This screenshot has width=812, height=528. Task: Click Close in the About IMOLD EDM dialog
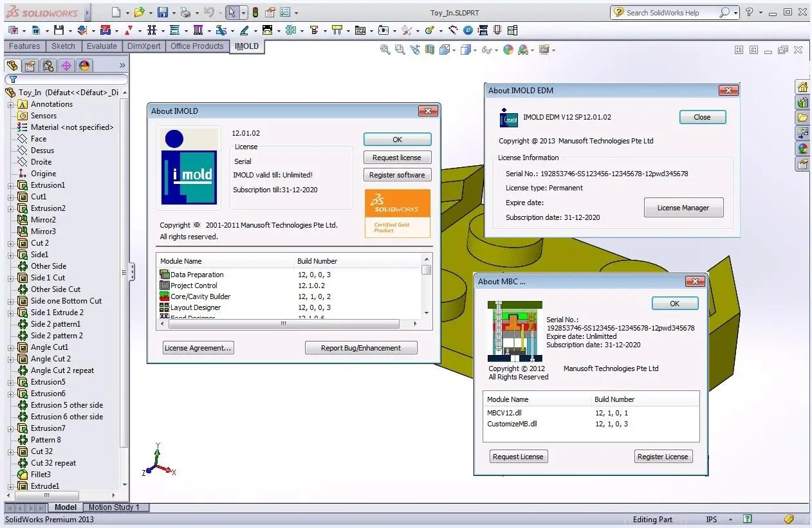703,117
